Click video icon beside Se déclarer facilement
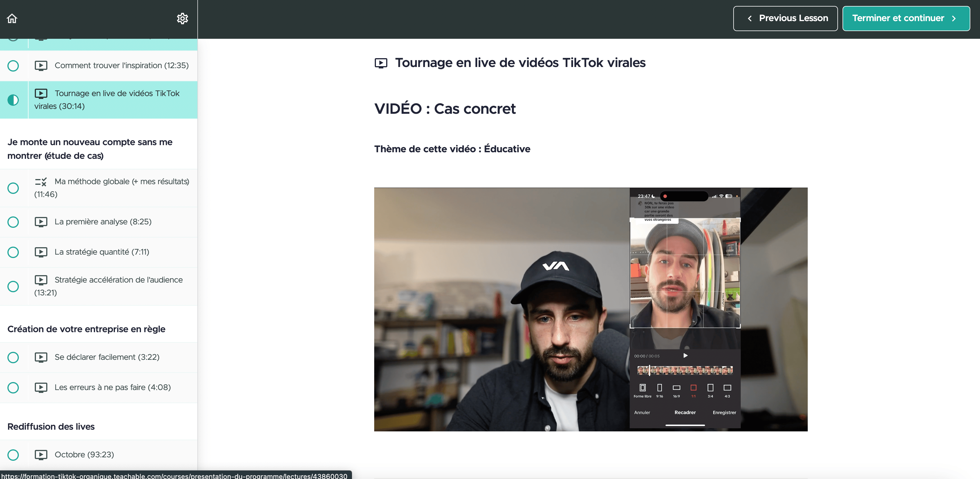 (x=41, y=357)
